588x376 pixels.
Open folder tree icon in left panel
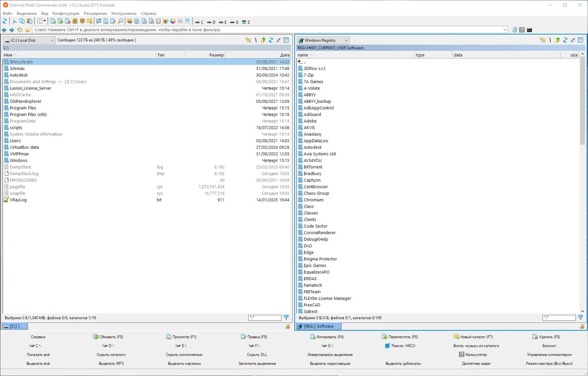[x=248, y=40]
